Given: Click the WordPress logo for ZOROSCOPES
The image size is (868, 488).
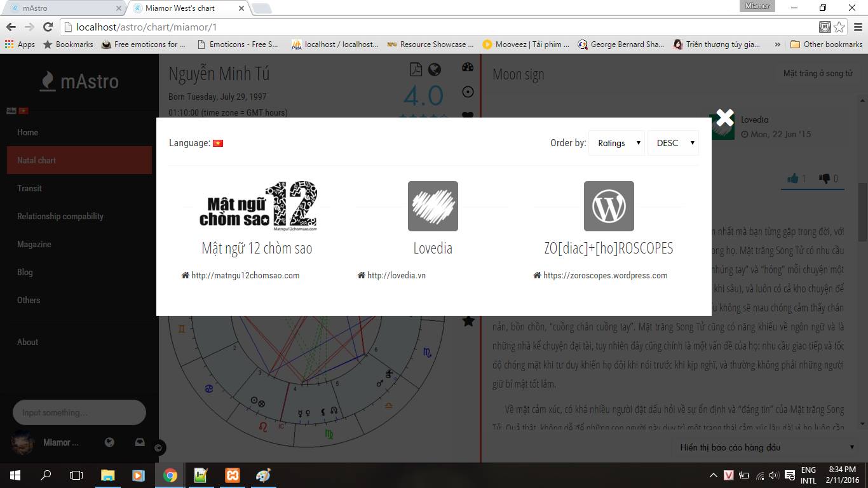Looking at the screenshot, I should click(x=609, y=206).
